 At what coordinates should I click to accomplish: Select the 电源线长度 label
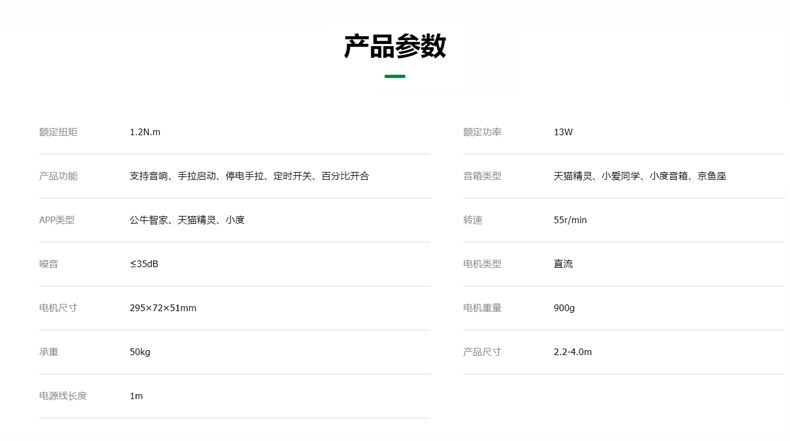(63, 396)
